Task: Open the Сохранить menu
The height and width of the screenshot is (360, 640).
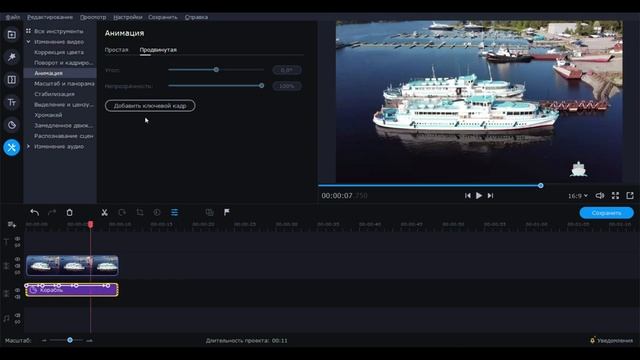Action: [x=163, y=17]
